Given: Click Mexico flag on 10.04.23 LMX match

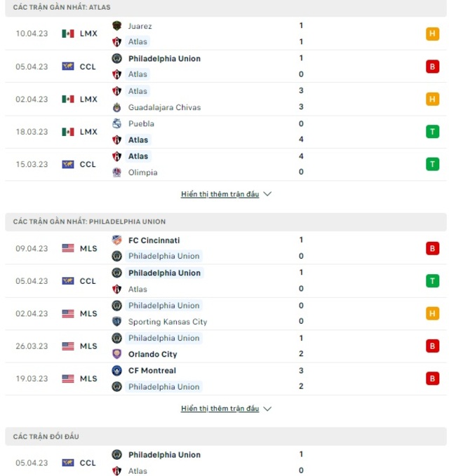Looking at the screenshot, I should pyautogui.click(x=68, y=34).
